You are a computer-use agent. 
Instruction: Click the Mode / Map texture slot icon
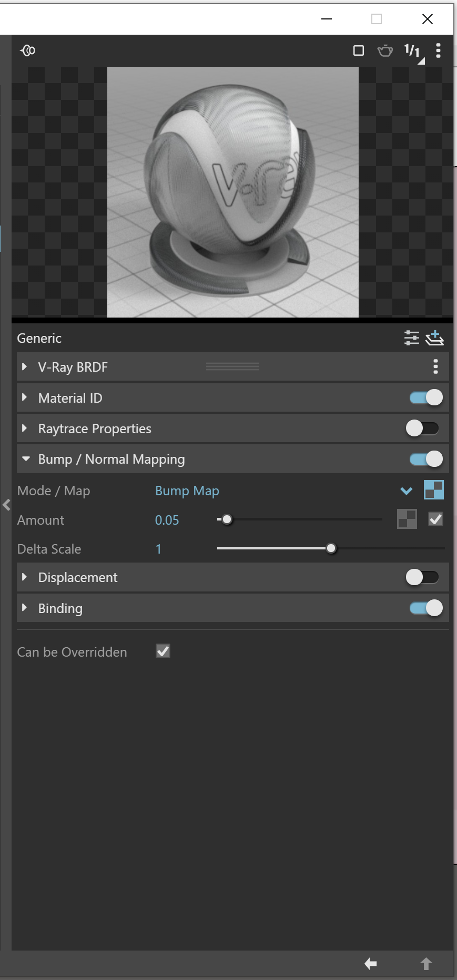pos(434,490)
